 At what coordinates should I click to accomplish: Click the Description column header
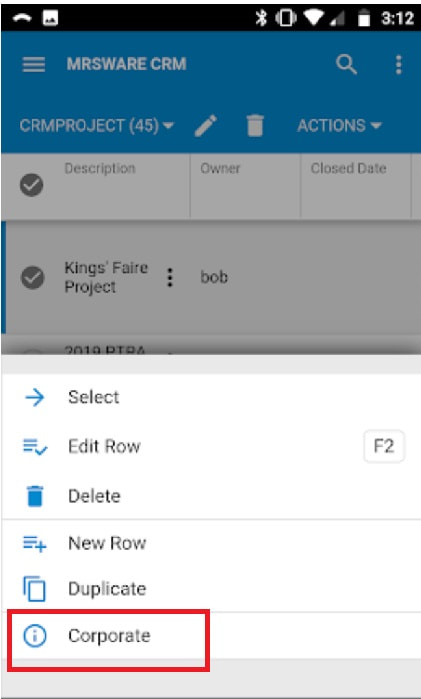click(100, 169)
